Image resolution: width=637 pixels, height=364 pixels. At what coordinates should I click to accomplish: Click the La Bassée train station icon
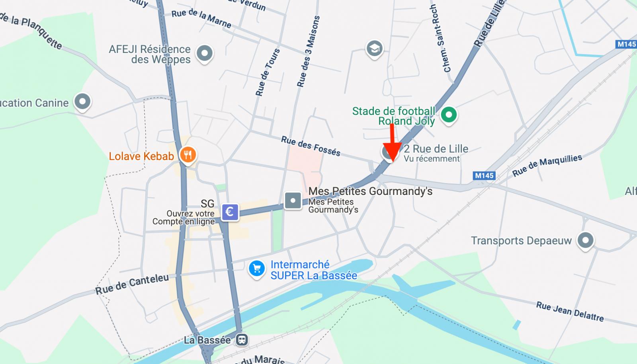coord(242,340)
